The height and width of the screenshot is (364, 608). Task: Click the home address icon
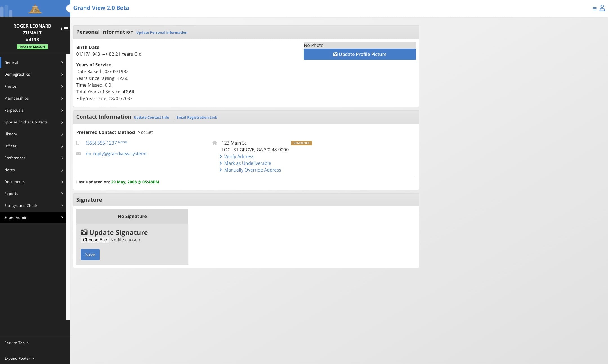pyautogui.click(x=214, y=143)
